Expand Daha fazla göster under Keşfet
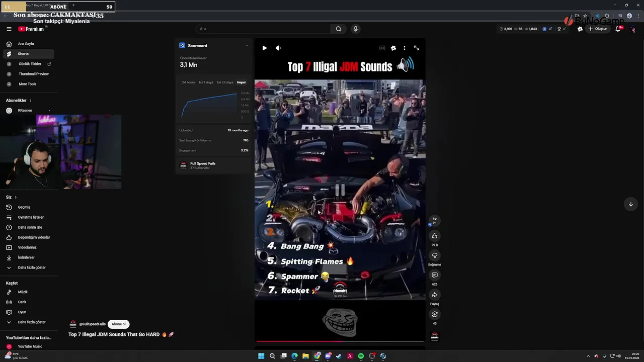Screen dimensions: 644x362 28,322
